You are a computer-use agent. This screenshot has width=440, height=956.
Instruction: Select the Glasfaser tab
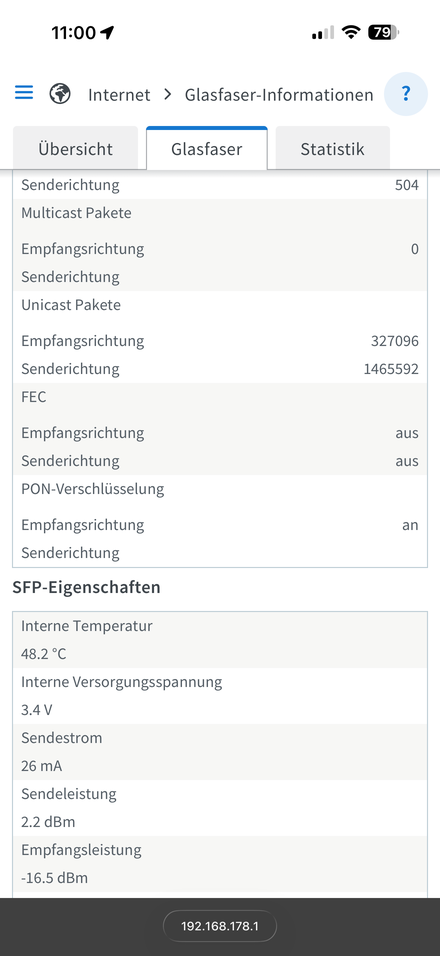pyautogui.click(x=207, y=148)
